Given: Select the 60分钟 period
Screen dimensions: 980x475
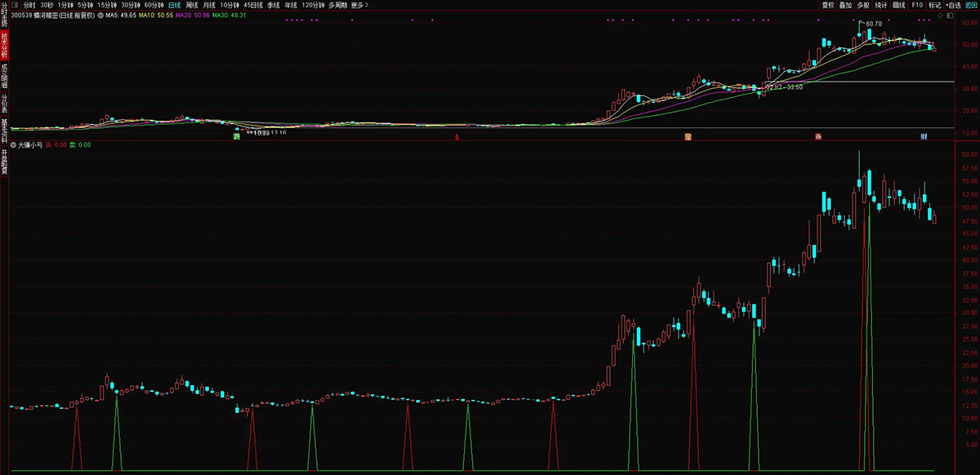Looking at the screenshot, I should [x=154, y=5].
